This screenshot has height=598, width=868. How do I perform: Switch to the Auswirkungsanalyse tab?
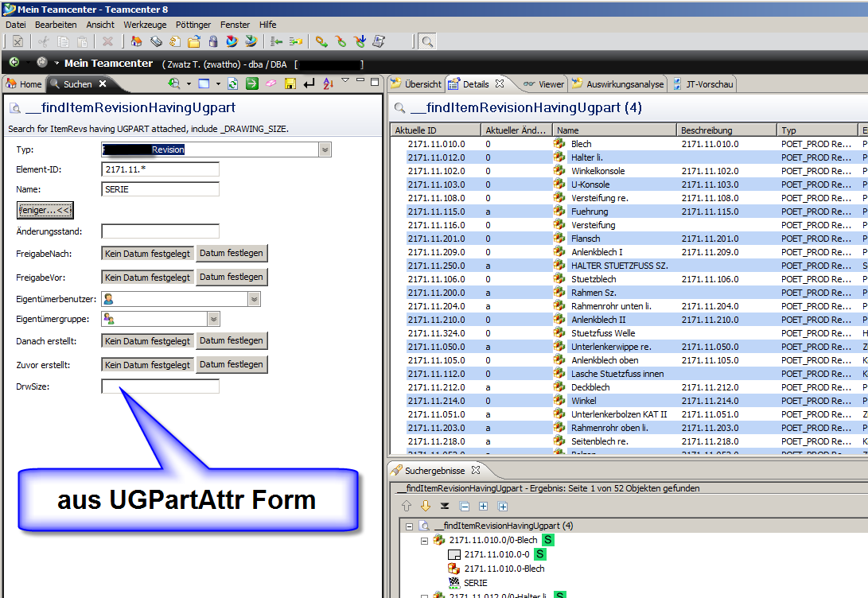tap(618, 84)
